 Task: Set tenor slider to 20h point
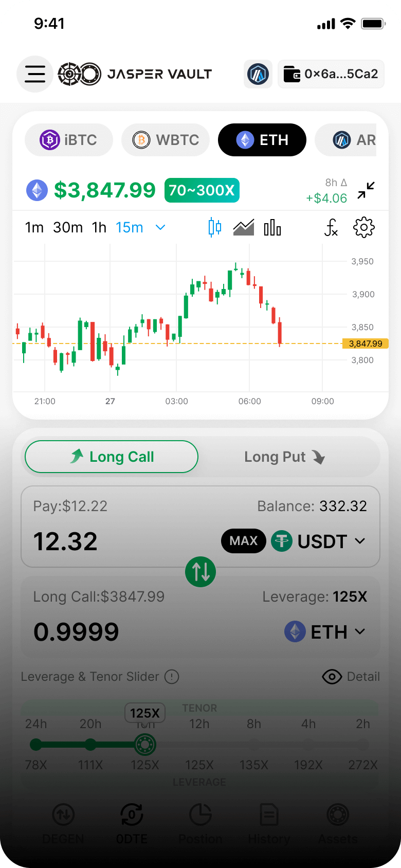(90, 744)
